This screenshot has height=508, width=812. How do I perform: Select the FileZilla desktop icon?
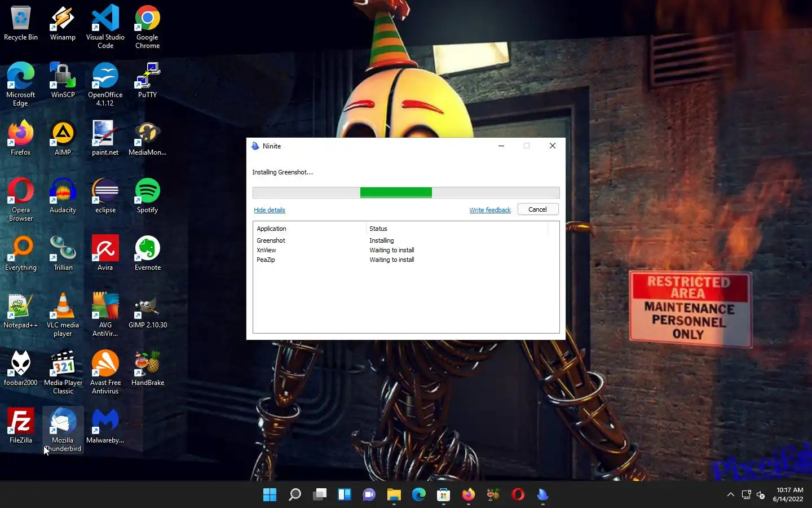21,426
